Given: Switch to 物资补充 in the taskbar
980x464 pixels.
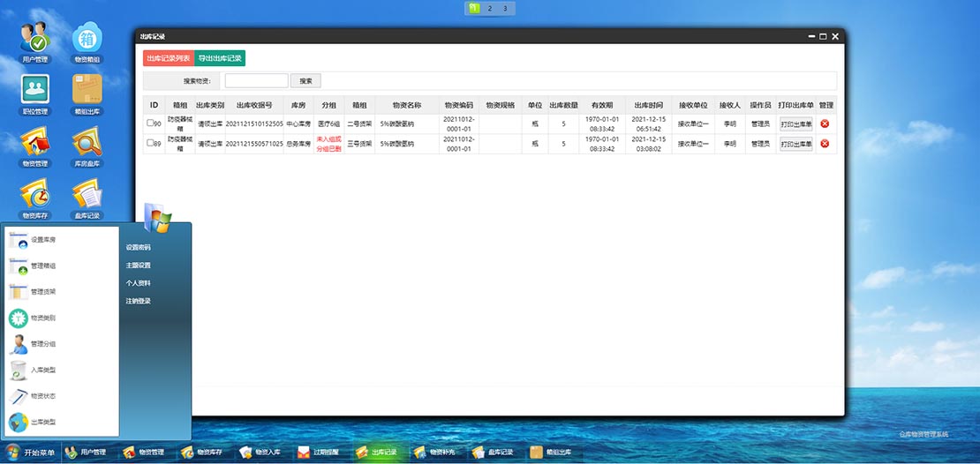Looking at the screenshot, I should (x=435, y=453).
